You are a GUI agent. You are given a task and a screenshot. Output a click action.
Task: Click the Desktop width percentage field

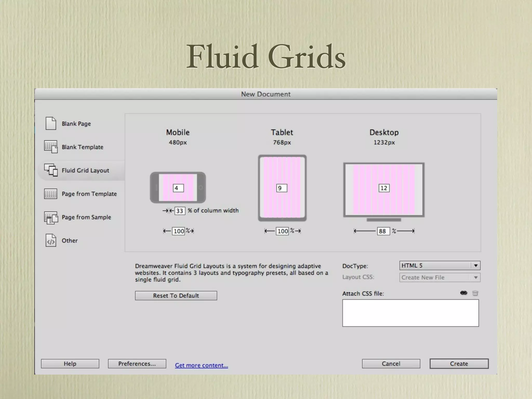383,231
